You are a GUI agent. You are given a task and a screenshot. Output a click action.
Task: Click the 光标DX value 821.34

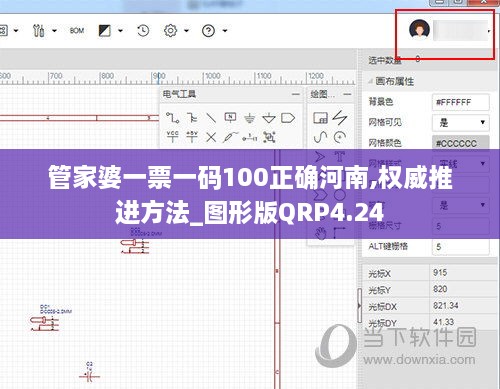pos(446,305)
